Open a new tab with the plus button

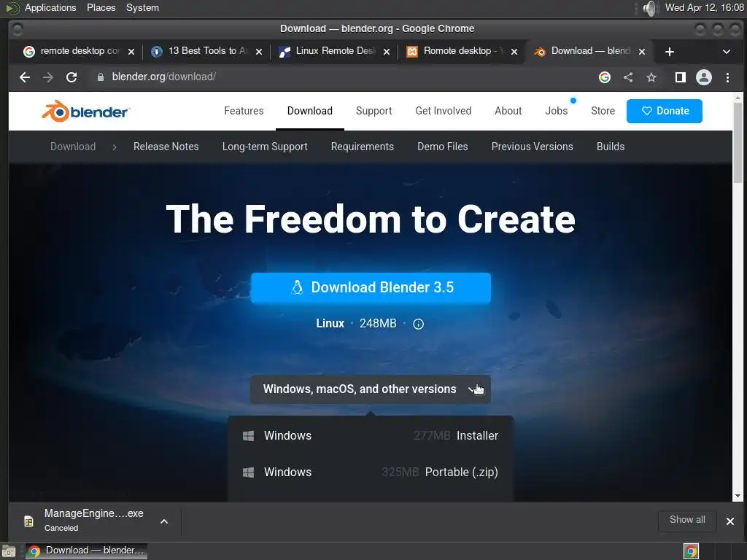[670, 52]
